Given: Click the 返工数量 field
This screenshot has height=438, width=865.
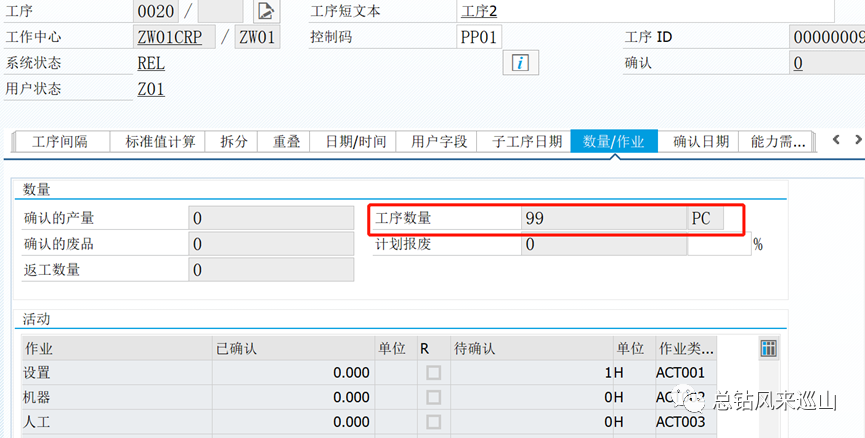Looking at the screenshot, I should [271, 270].
